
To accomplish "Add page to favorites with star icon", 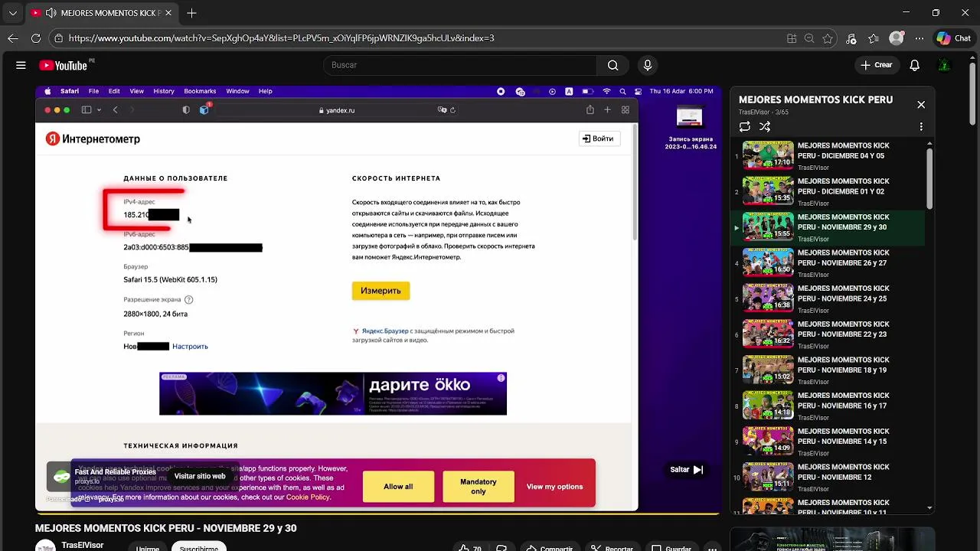I will pyautogui.click(x=828, y=38).
